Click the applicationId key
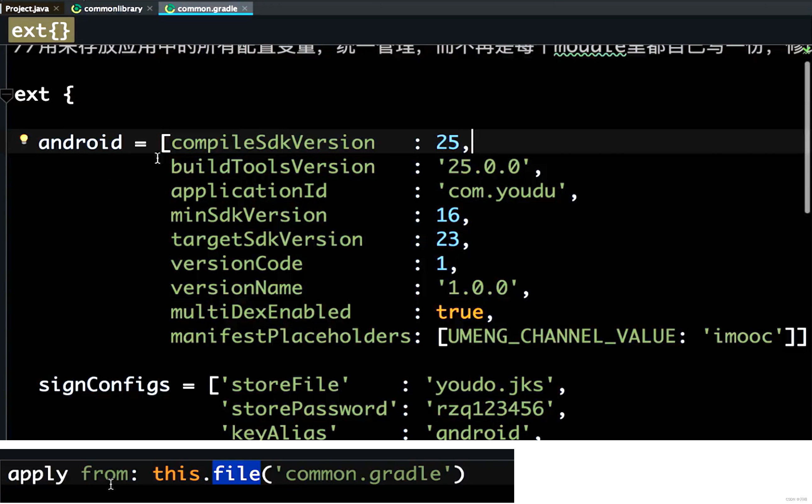Image resolution: width=812 pixels, height=504 pixels. click(249, 191)
